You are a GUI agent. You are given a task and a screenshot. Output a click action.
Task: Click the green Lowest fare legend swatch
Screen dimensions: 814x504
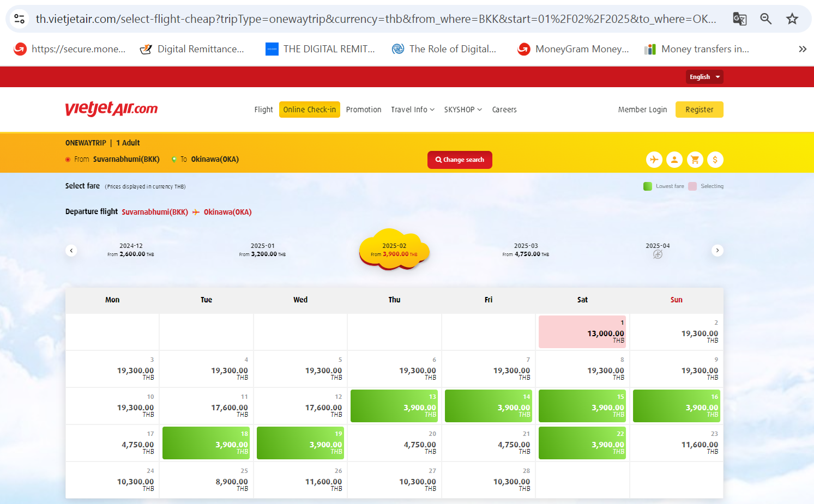[x=648, y=186]
